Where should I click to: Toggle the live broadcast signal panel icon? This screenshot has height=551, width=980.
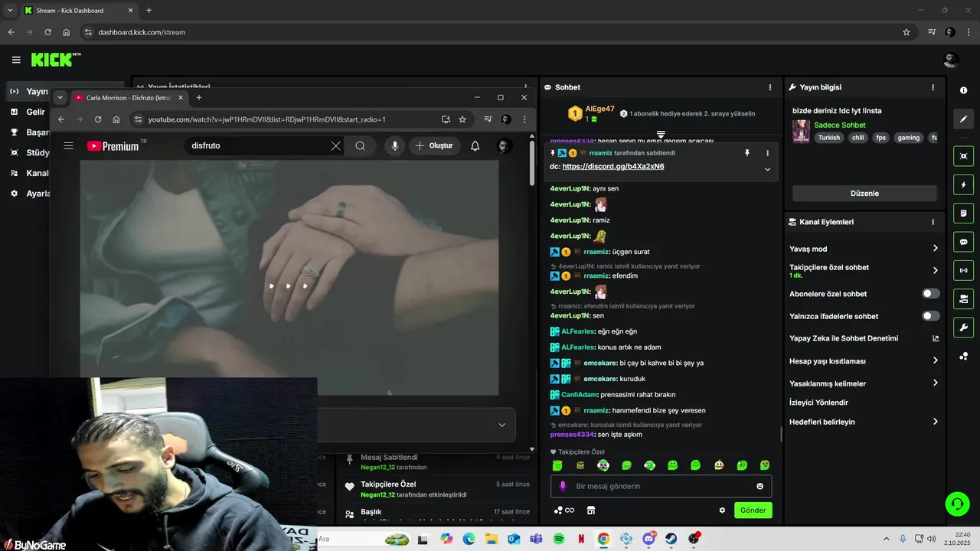point(963,270)
